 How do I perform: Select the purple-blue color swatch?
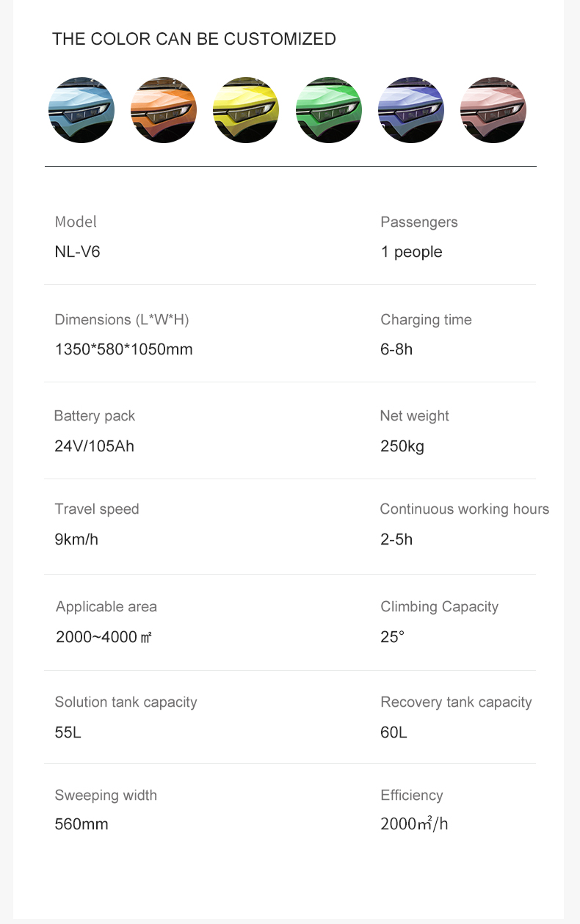pos(410,110)
